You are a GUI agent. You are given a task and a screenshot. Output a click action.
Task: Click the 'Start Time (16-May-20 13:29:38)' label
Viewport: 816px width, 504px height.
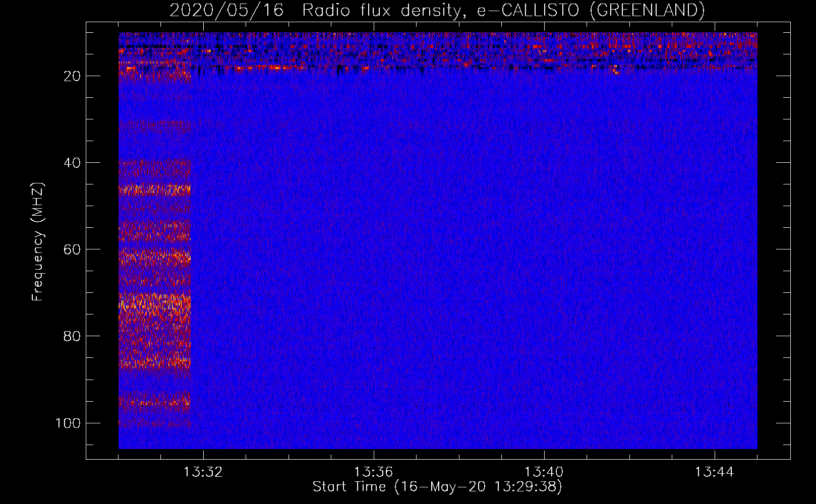pos(437,487)
